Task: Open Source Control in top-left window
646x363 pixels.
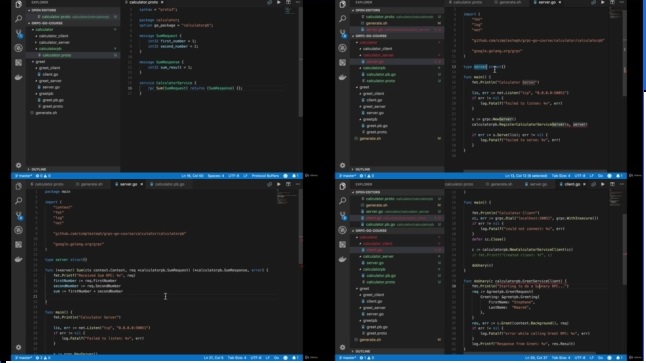Action: click(x=19, y=33)
